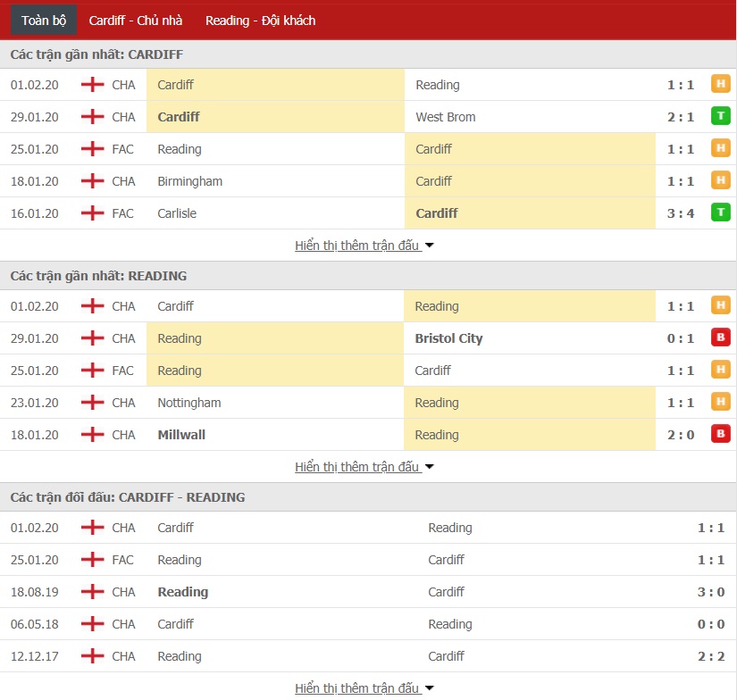The image size is (737, 700).
Task: Click the bold Reading name in head-to-head 18.08.19
Action: tap(183, 592)
